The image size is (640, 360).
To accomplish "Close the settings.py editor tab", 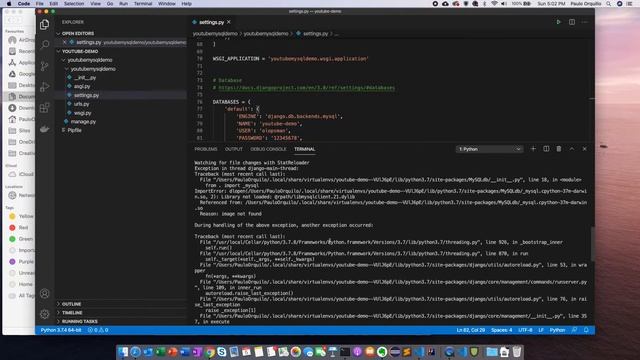I will [229, 22].
